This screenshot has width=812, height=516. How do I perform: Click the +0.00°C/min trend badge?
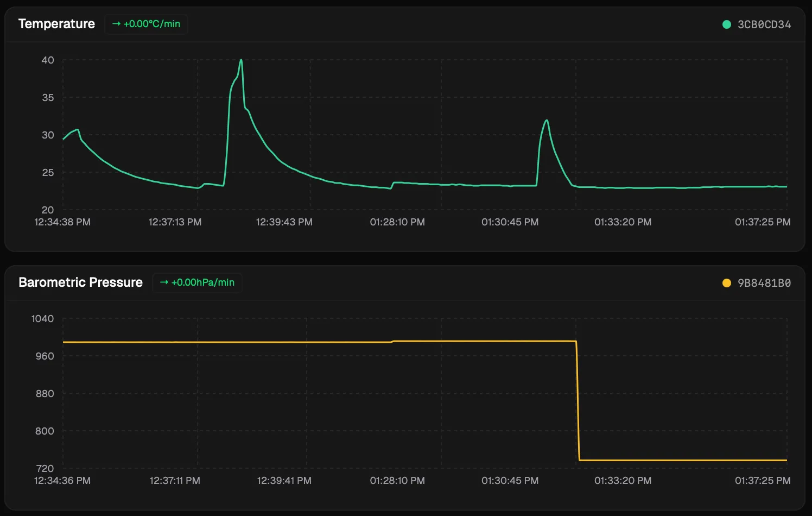(x=146, y=24)
